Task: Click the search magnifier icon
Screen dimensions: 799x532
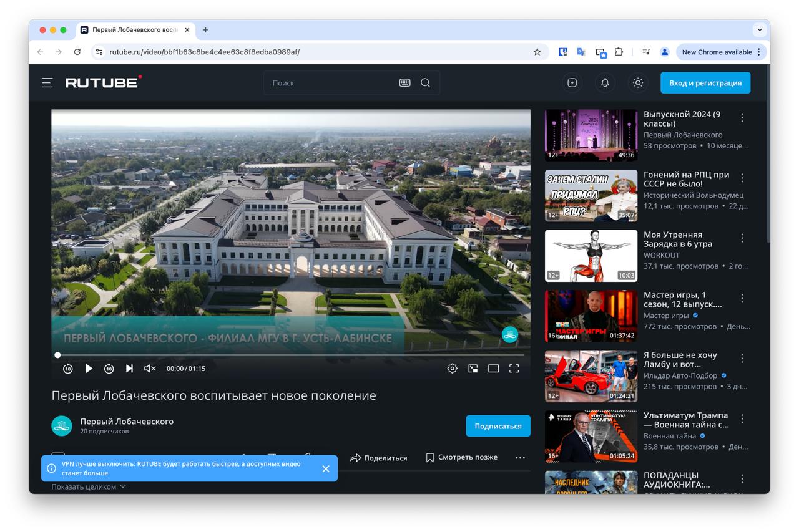Action: click(x=426, y=83)
